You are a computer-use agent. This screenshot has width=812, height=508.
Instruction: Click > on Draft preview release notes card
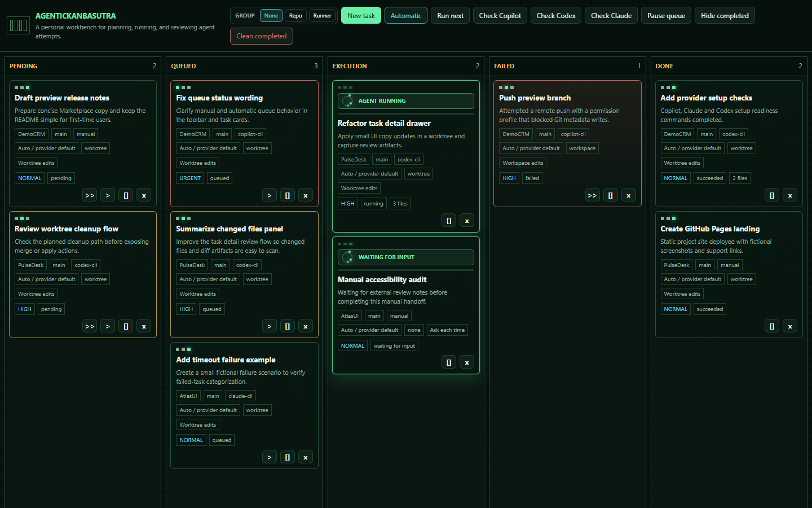point(108,195)
